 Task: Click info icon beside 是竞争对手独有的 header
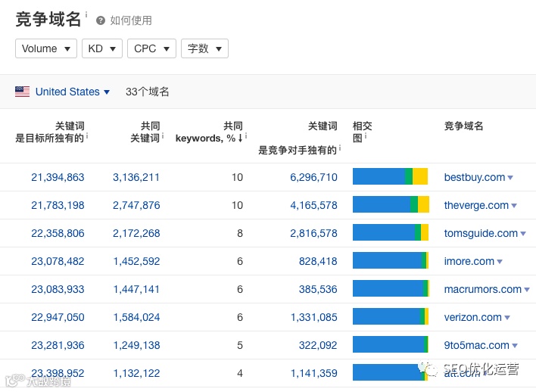[340, 148]
